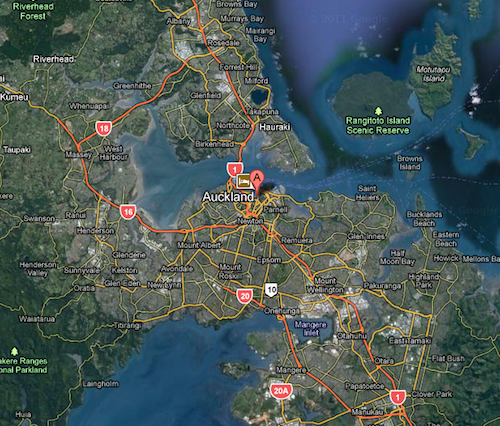
Task: Click the Bucklands Beach label
Action: [x=424, y=219]
